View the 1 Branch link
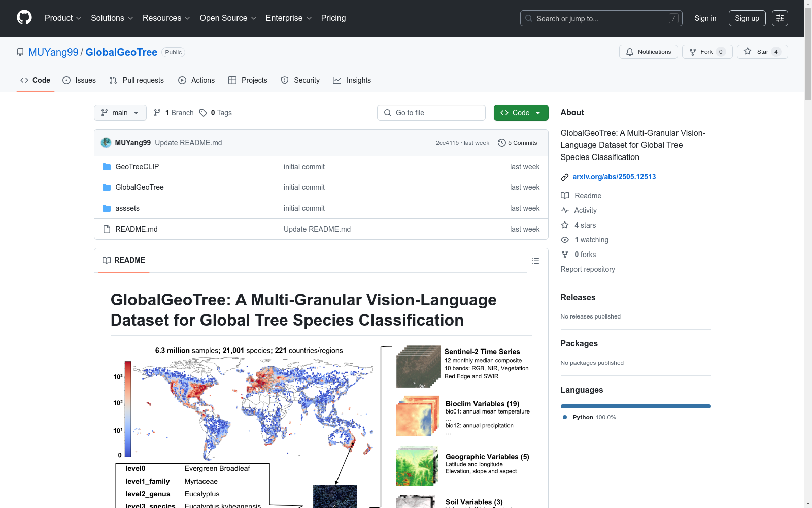This screenshot has height=508, width=812. tap(174, 113)
